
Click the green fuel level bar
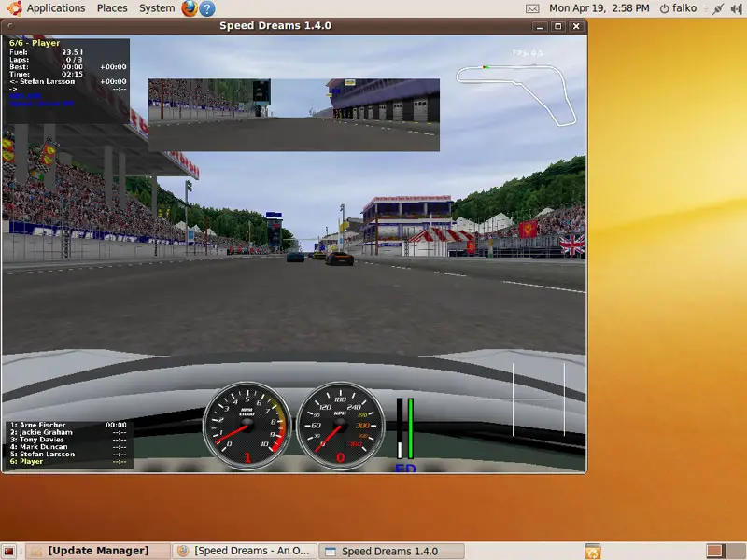(x=410, y=428)
